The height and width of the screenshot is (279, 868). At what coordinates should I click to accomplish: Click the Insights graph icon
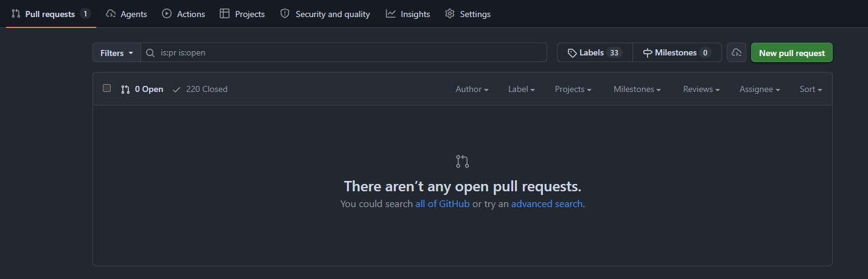391,13
